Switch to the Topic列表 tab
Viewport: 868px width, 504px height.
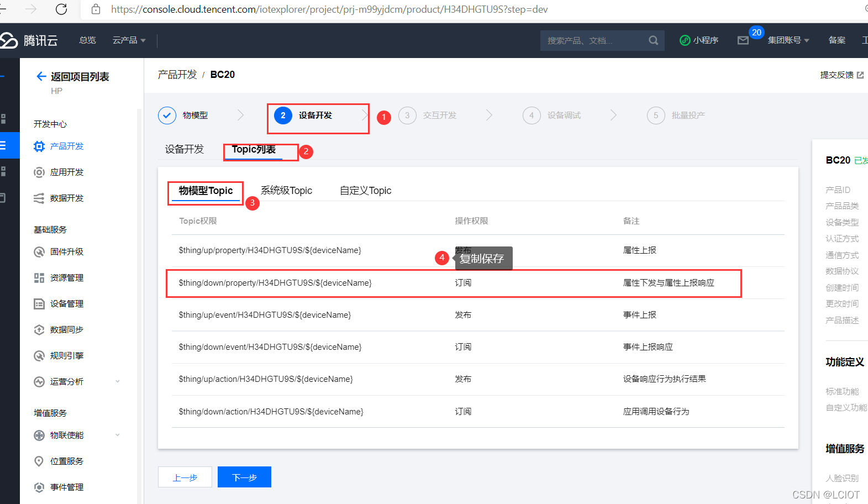pos(254,150)
